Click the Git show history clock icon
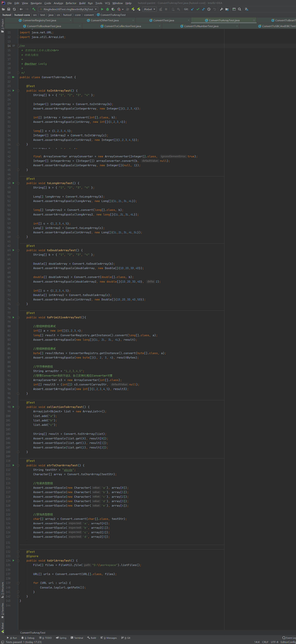 coord(209,9)
